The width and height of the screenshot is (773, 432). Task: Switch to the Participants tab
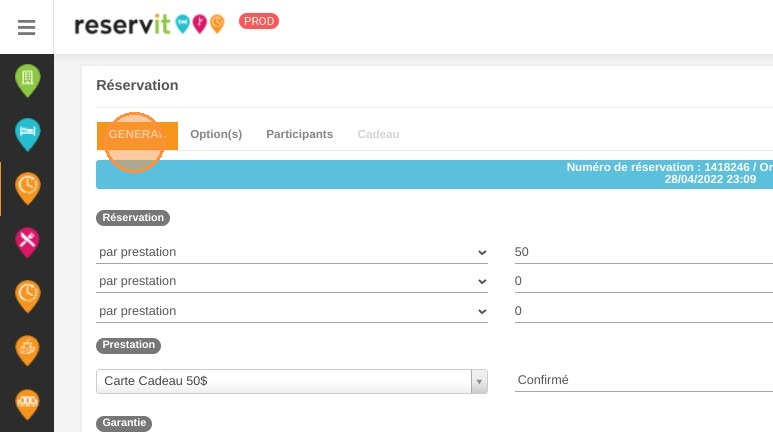click(299, 134)
